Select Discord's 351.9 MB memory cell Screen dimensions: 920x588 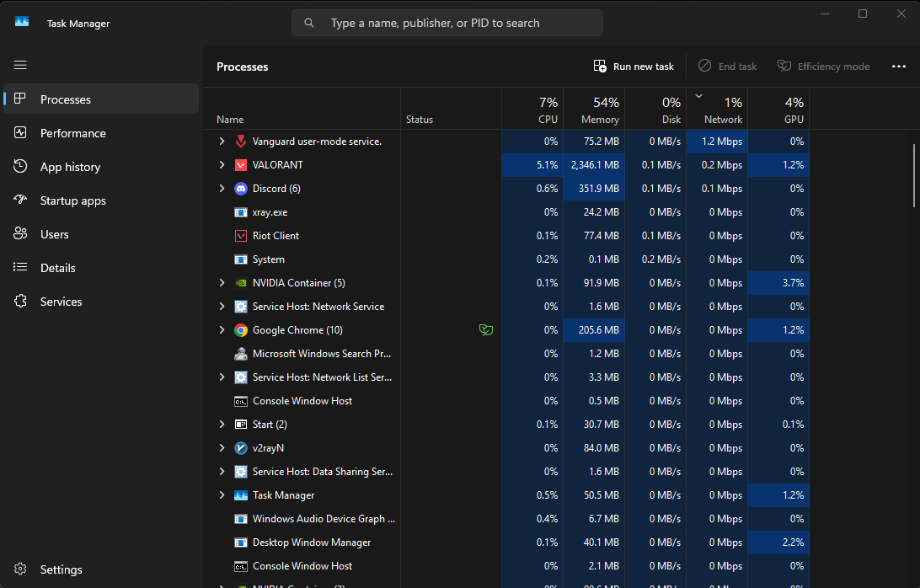coord(594,189)
